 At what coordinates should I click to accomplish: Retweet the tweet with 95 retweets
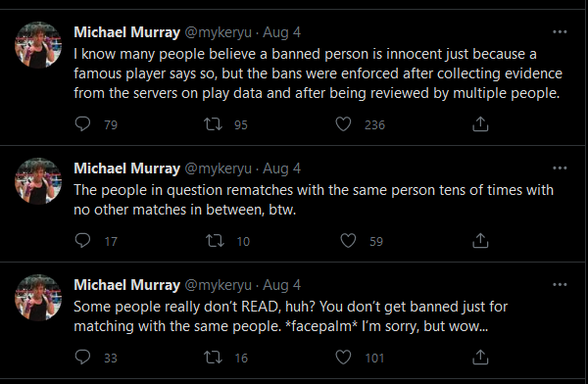click(213, 124)
